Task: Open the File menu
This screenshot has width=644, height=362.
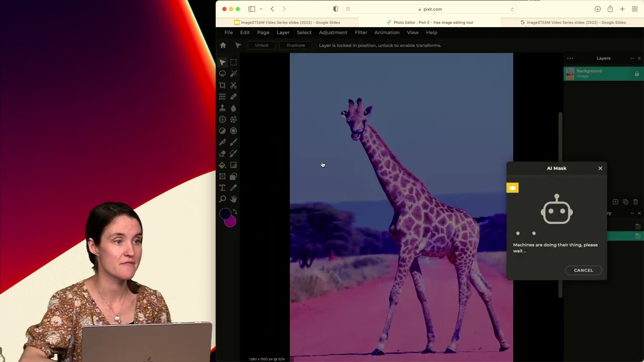Action: pyautogui.click(x=228, y=32)
